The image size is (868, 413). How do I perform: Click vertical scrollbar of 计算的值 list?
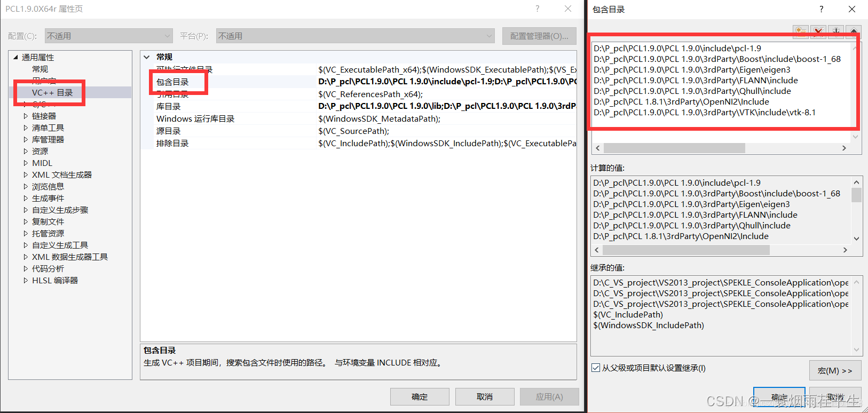coord(856,210)
